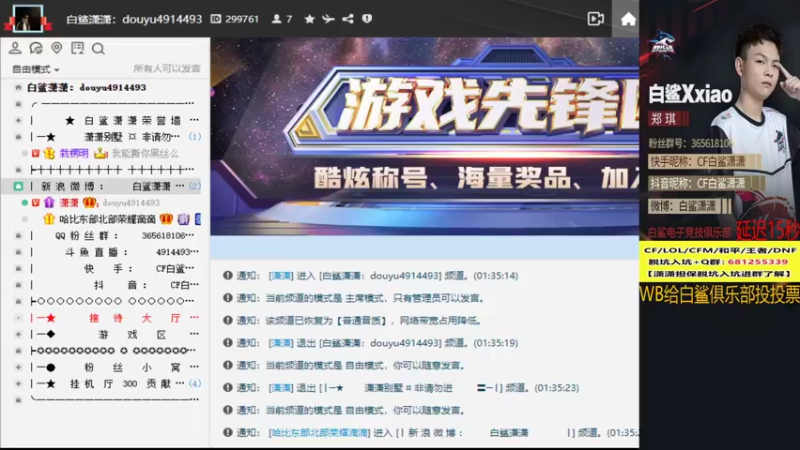
Task: Click [潇潇] link in 01:35:14 notice
Action: point(281,276)
